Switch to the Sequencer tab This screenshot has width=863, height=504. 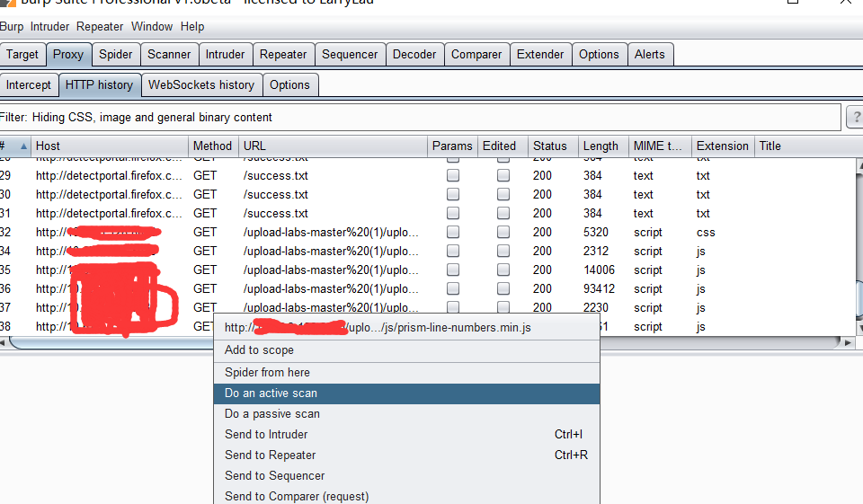pyautogui.click(x=350, y=55)
